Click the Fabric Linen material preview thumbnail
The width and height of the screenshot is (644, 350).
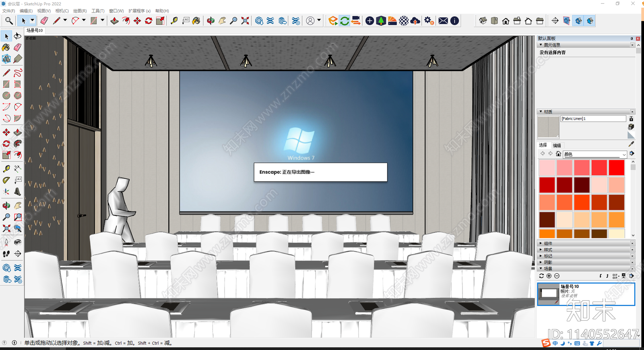coord(548,127)
